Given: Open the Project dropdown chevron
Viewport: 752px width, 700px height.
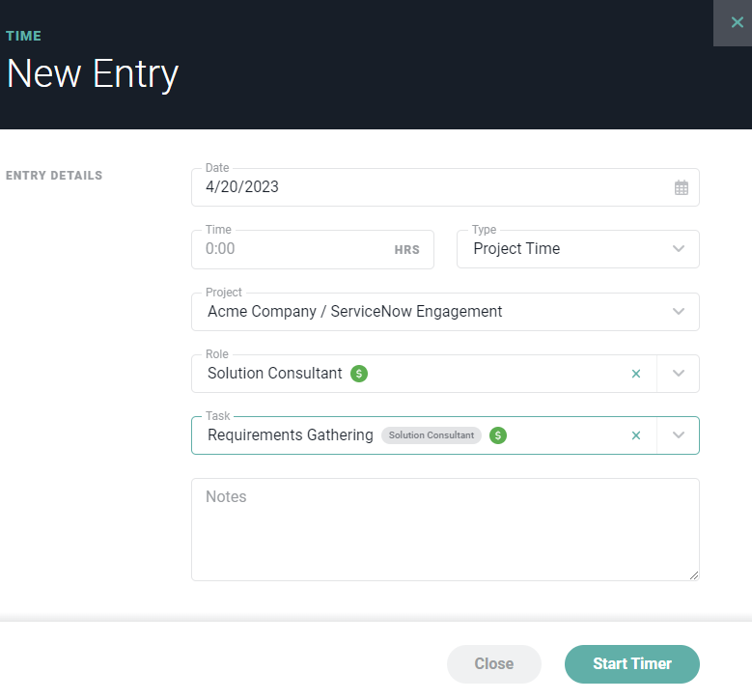Looking at the screenshot, I should (678, 311).
